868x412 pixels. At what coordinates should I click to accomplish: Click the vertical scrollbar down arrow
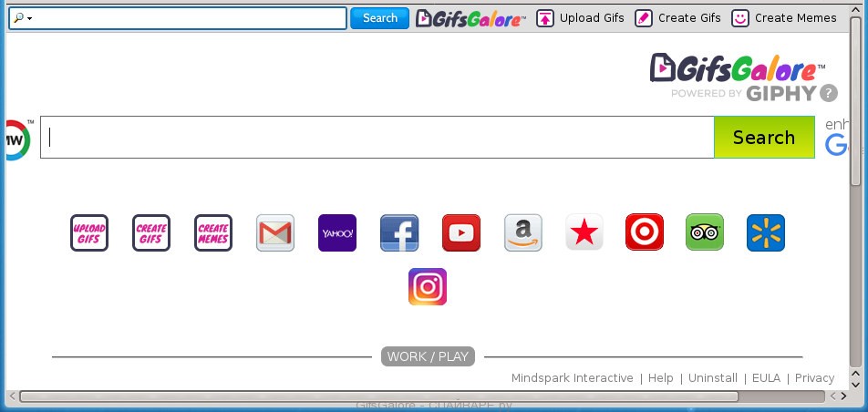(x=856, y=383)
